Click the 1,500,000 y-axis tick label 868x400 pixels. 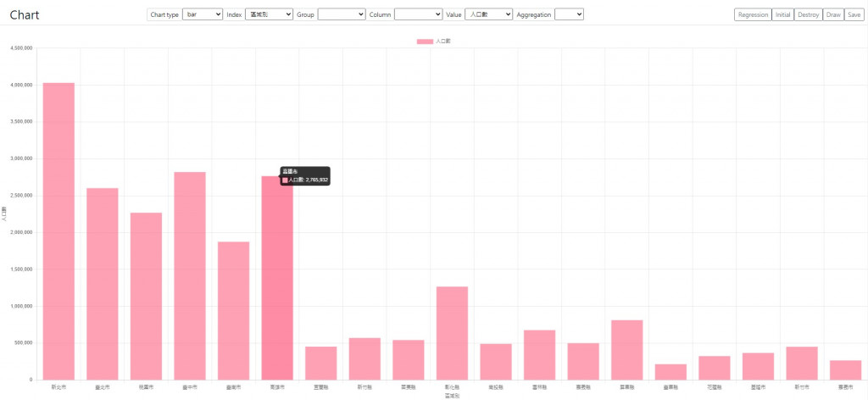coord(22,269)
